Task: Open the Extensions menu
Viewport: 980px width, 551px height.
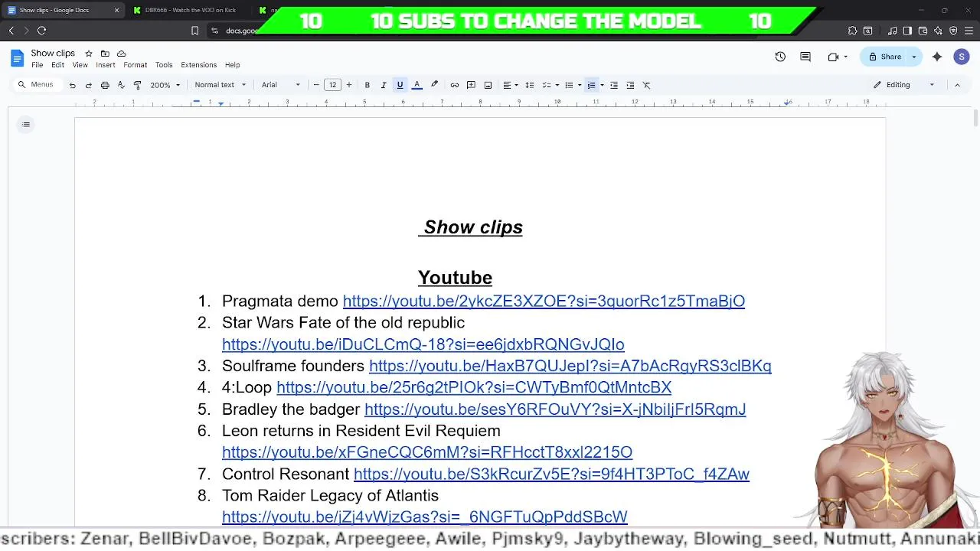Action: (x=199, y=65)
